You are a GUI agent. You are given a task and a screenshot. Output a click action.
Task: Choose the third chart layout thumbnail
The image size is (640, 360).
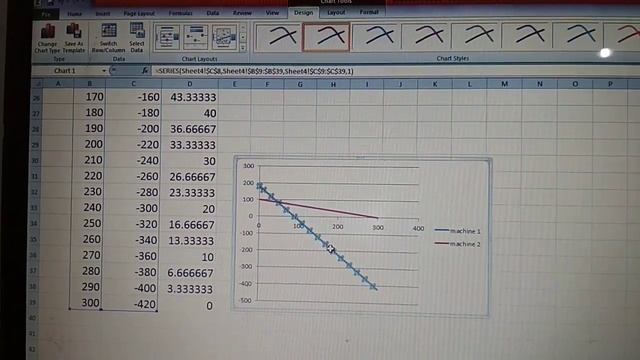(224, 38)
